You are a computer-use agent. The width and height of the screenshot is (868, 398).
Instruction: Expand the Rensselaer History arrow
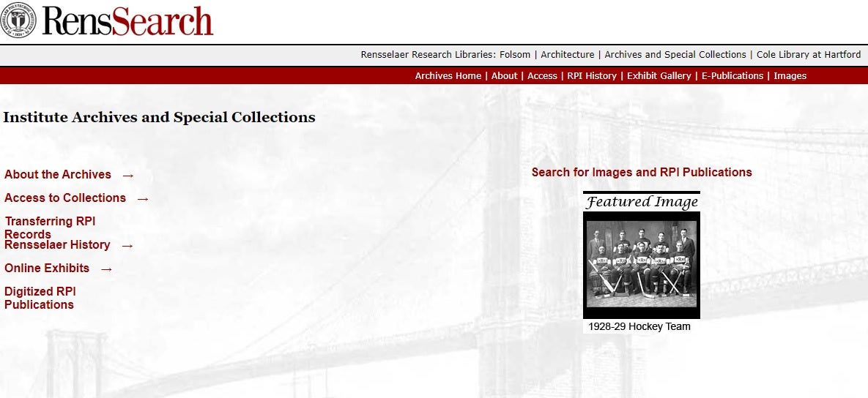coord(127,246)
